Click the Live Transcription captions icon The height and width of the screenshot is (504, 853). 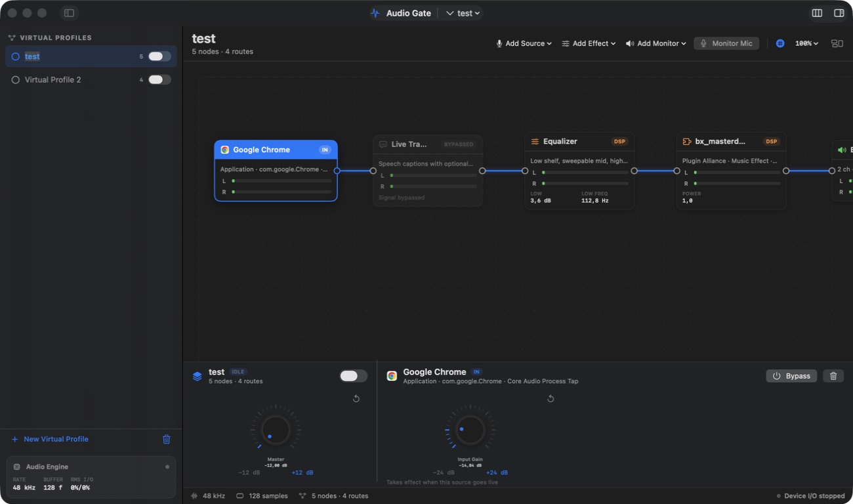pos(383,144)
